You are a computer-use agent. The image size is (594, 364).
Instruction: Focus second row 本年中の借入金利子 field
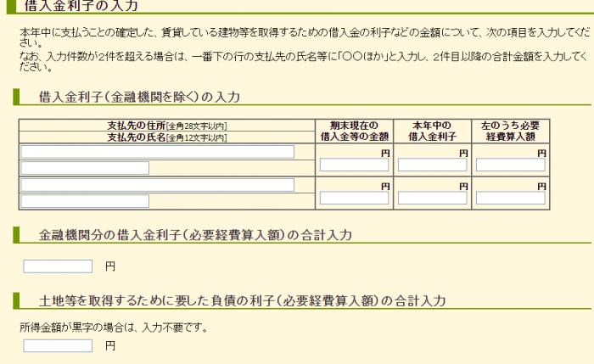pyautogui.click(x=432, y=198)
